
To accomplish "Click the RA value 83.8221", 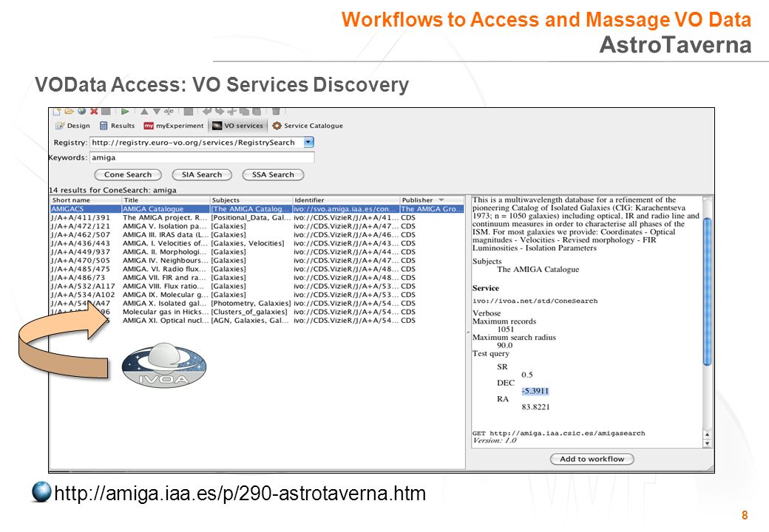I will [x=535, y=407].
